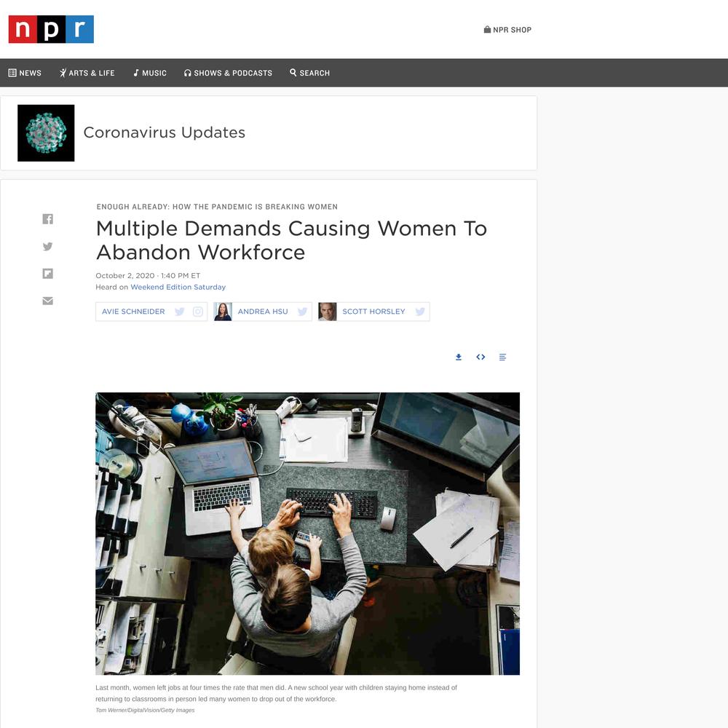
Task: Open Scott Horsley's author page
Action: coord(373,312)
